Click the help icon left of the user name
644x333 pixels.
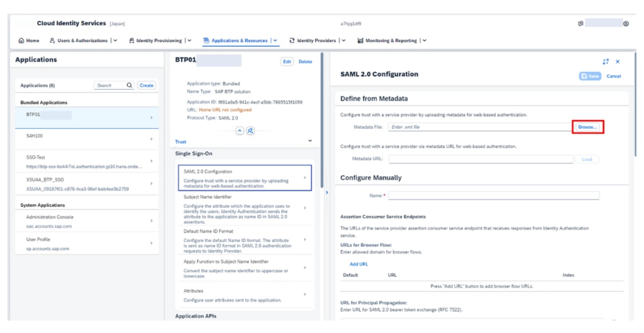tap(580, 24)
